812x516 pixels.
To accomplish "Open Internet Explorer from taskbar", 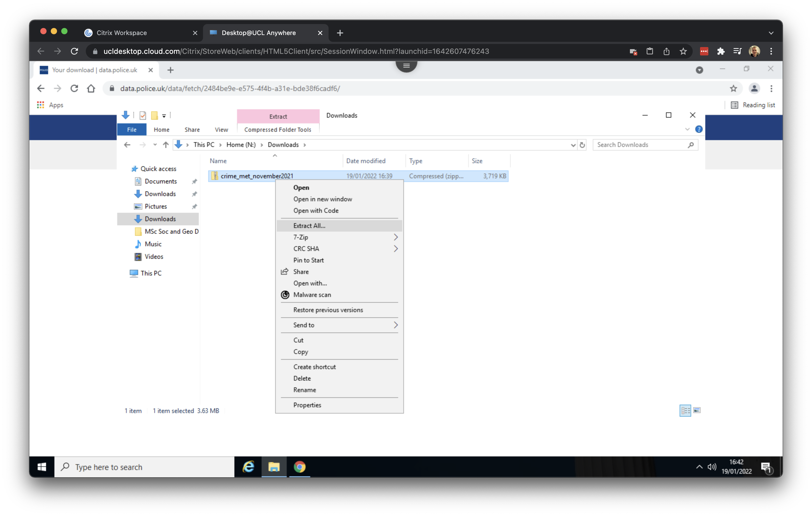I will 249,467.
